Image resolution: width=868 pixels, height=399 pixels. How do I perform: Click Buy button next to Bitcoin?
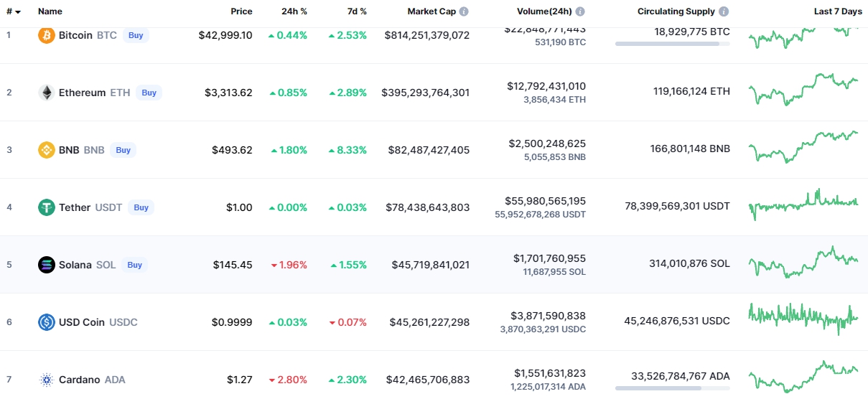point(136,35)
